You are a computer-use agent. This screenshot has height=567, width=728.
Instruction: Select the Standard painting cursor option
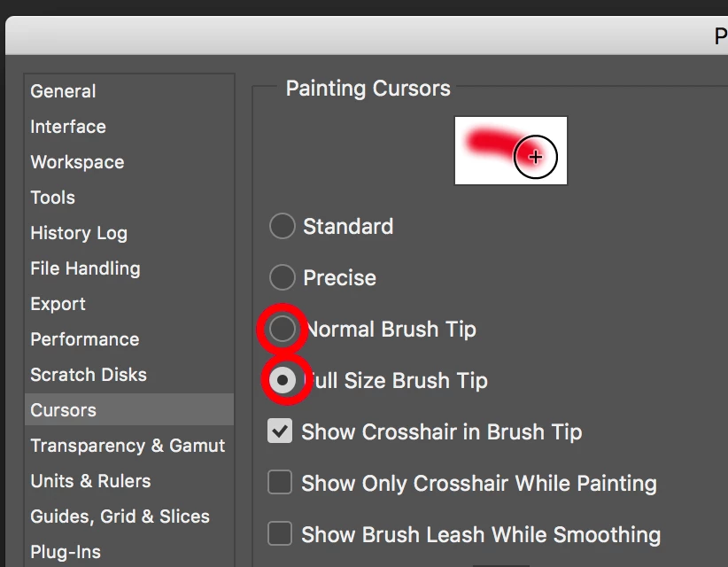point(283,226)
